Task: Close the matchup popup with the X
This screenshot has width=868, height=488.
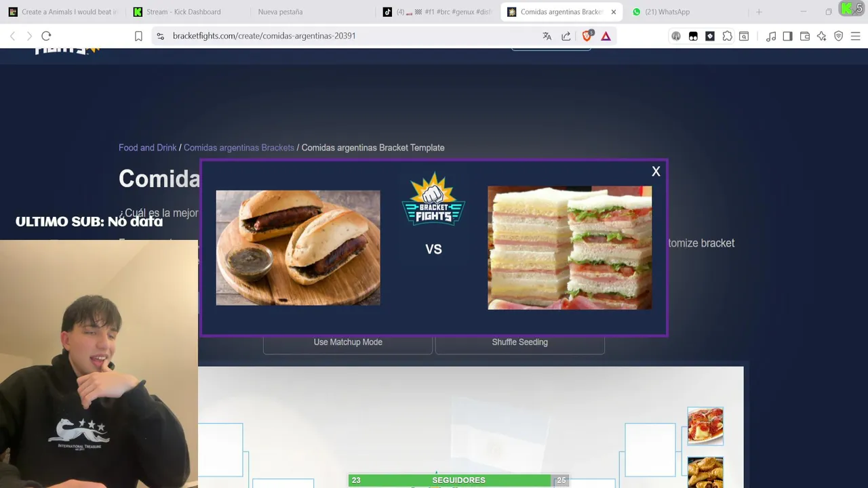Action: [x=656, y=171]
